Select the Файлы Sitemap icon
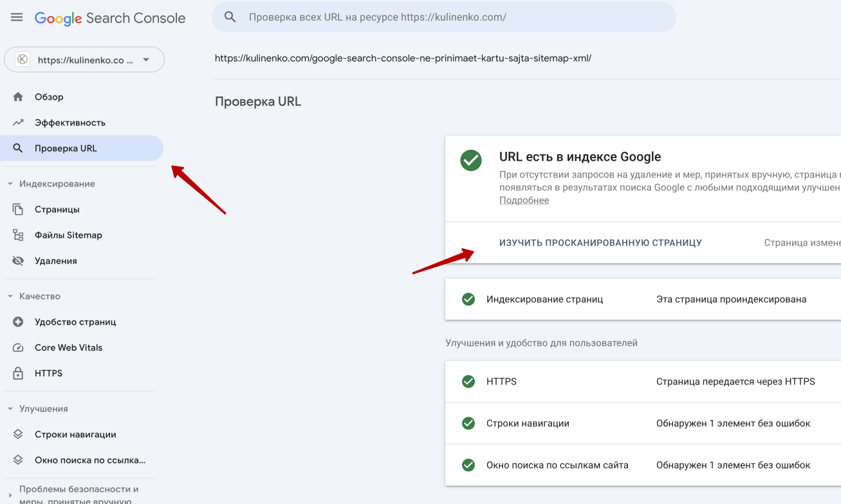This screenshot has height=504, width=841. pos(18,235)
